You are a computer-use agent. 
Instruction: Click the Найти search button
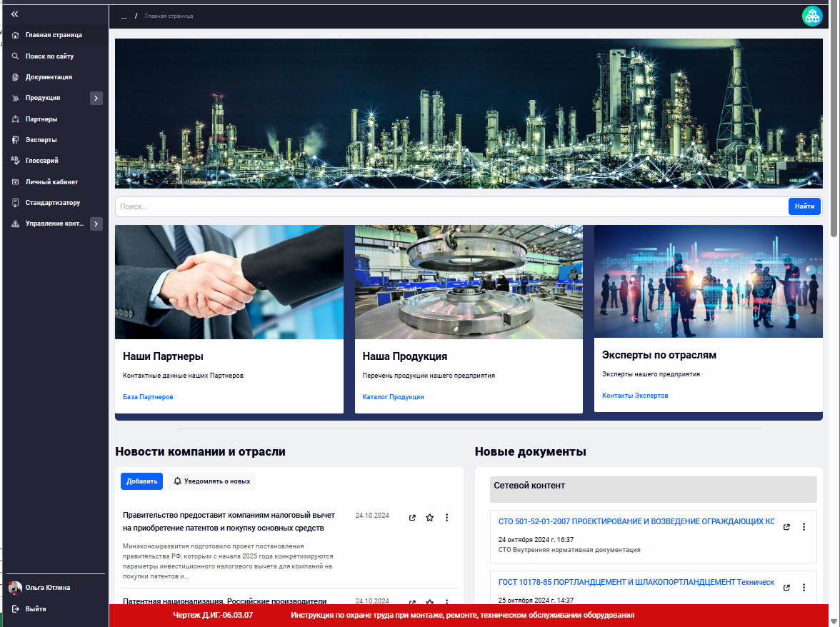[804, 206]
